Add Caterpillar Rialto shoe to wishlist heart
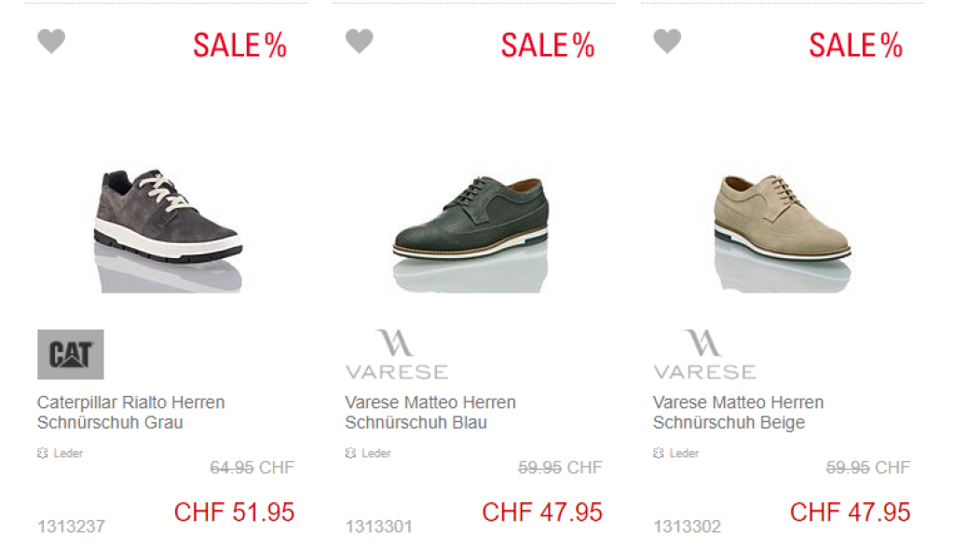 point(51,41)
